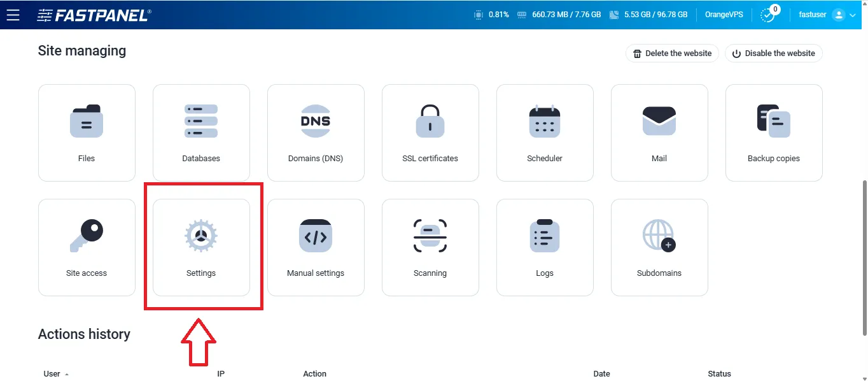Click the hamburger menu icon

(x=13, y=15)
